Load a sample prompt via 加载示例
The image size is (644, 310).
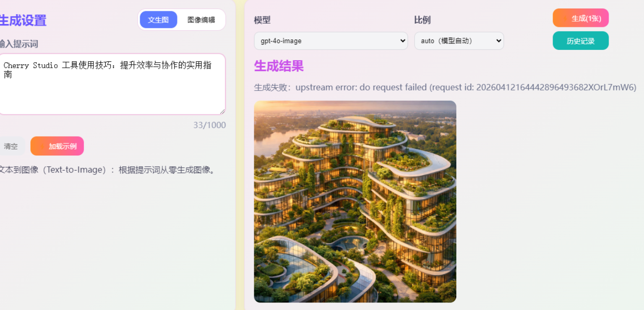57,146
